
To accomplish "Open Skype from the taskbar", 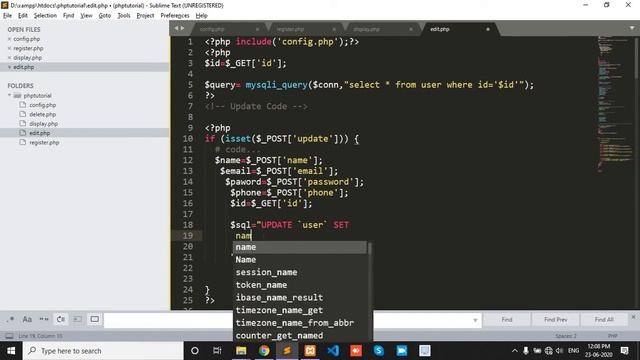I will [x=379, y=351].
